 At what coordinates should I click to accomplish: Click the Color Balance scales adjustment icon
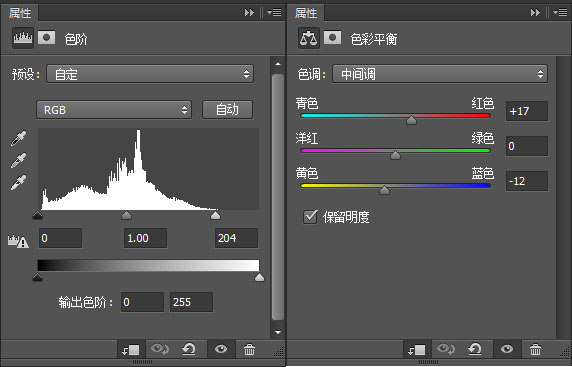pos(309,38)
